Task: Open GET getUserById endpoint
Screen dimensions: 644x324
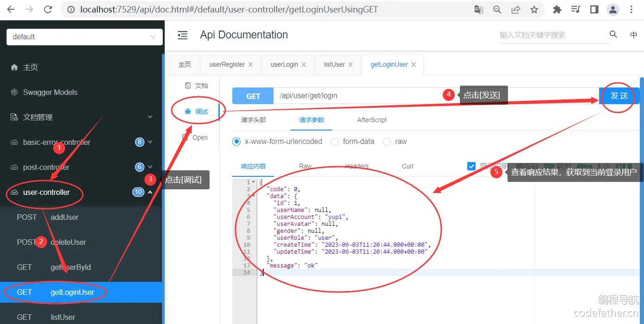Action: coord(81,267)
